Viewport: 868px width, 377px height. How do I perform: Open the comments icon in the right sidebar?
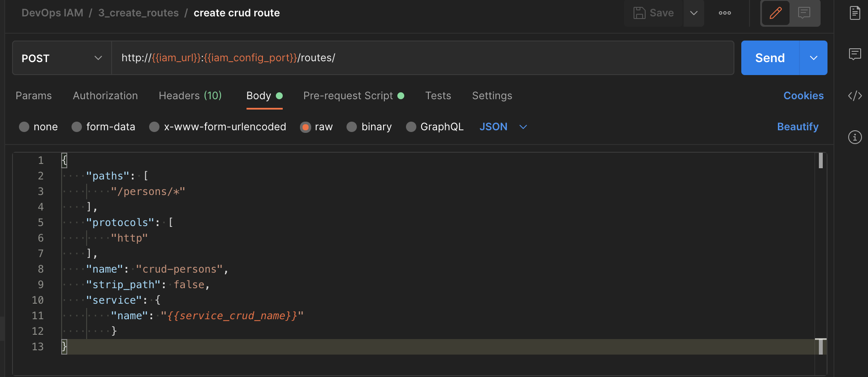click(x=855, y=54)
